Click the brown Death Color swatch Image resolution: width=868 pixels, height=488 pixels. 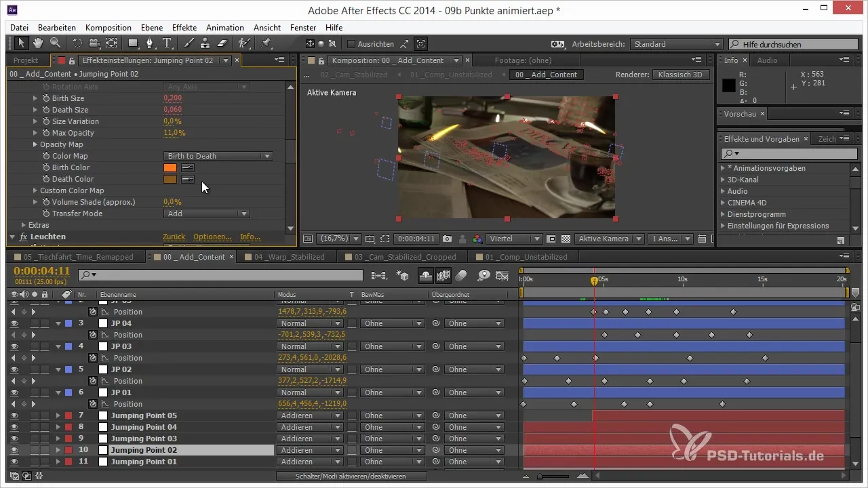tap(170, 179)
